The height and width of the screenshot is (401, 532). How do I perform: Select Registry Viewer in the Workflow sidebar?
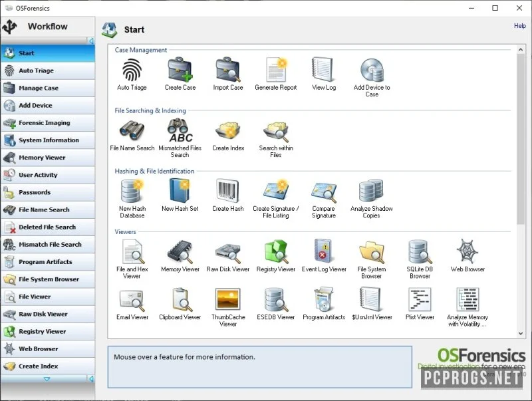[x=48, y=331]
